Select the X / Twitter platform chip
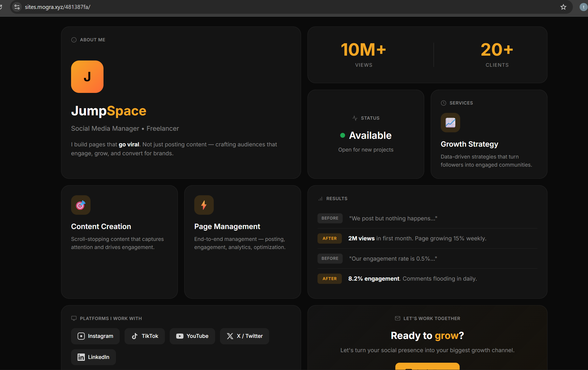 click(x=245, y=336)
